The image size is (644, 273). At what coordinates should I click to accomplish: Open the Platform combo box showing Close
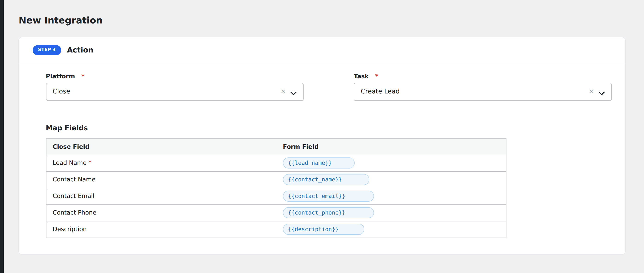(175, 92)
